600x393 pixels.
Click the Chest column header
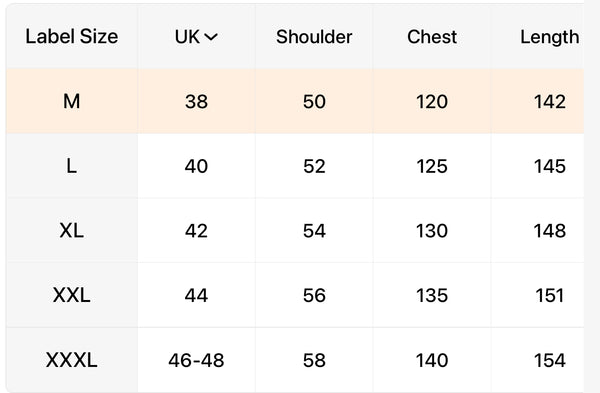[x=432, y=37]
